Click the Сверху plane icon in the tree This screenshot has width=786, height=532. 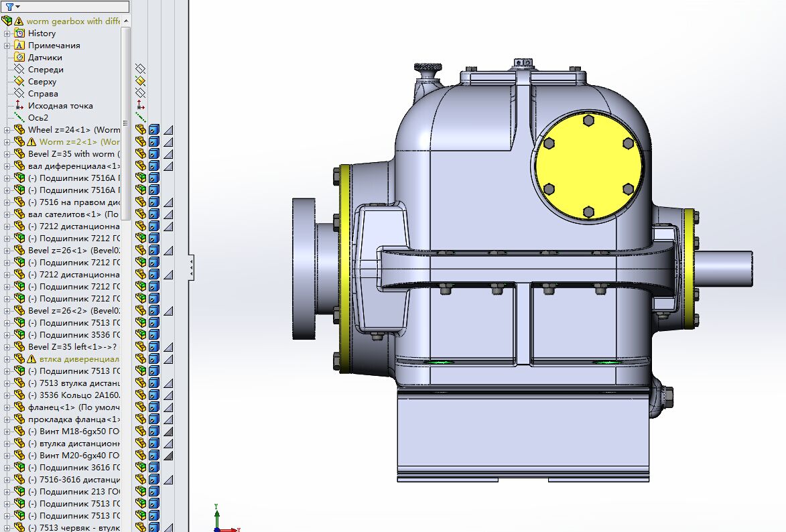click(x=19, y=81)
